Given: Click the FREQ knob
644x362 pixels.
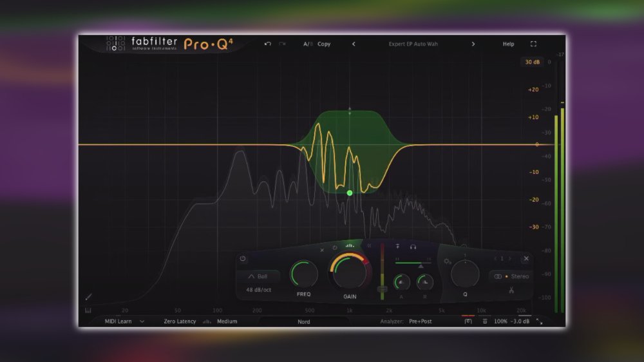Looking at the screenshot, I should click(x=304, y=274).
